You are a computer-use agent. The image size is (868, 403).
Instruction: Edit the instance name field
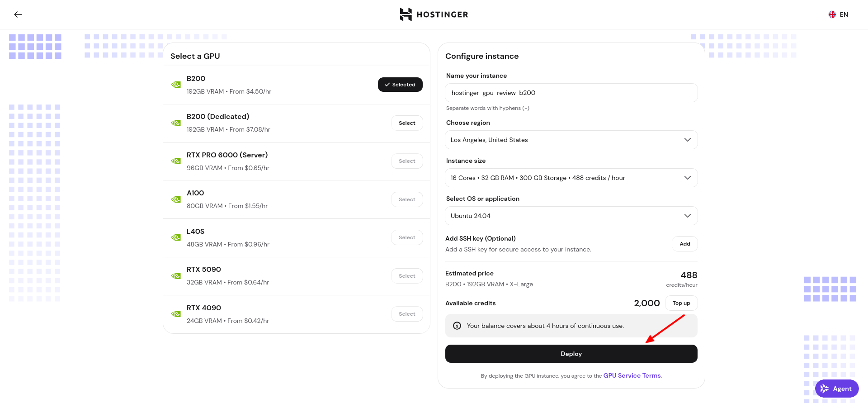coord(571,93)
